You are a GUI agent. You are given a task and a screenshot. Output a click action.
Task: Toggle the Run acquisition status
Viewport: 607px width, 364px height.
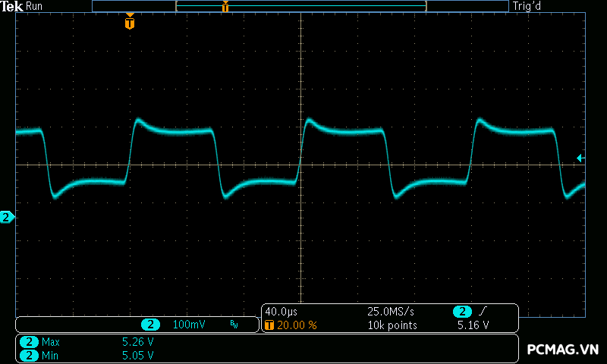35,6
